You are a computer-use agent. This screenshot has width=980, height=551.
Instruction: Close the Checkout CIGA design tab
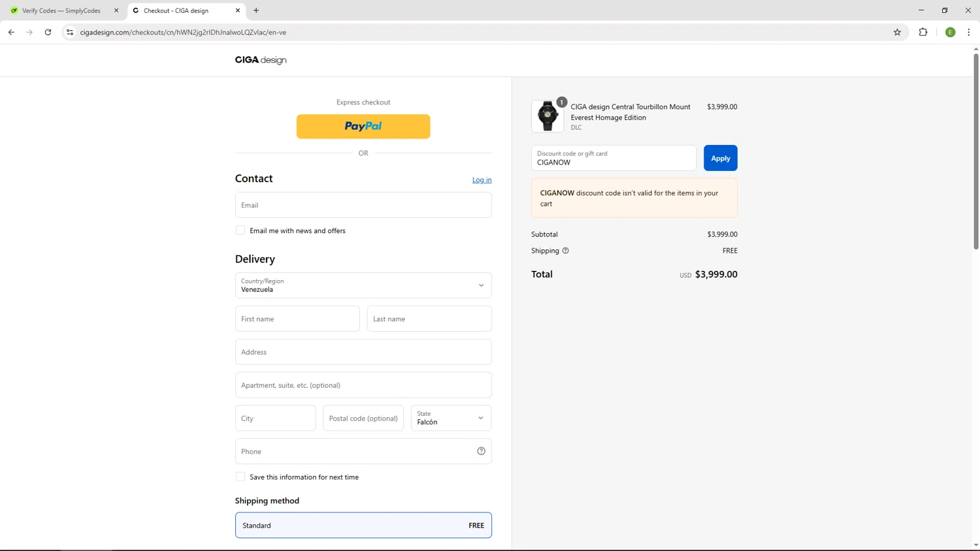pos(238,10)
